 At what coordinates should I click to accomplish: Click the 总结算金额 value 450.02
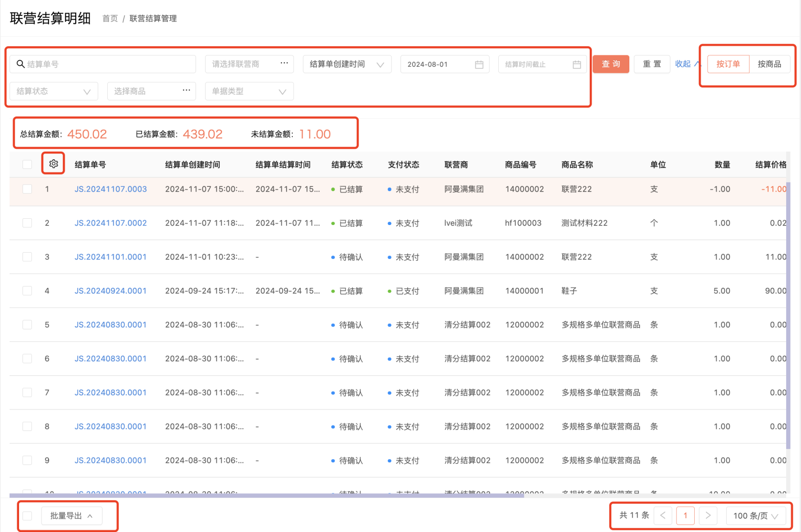click(x=87, y=134)
